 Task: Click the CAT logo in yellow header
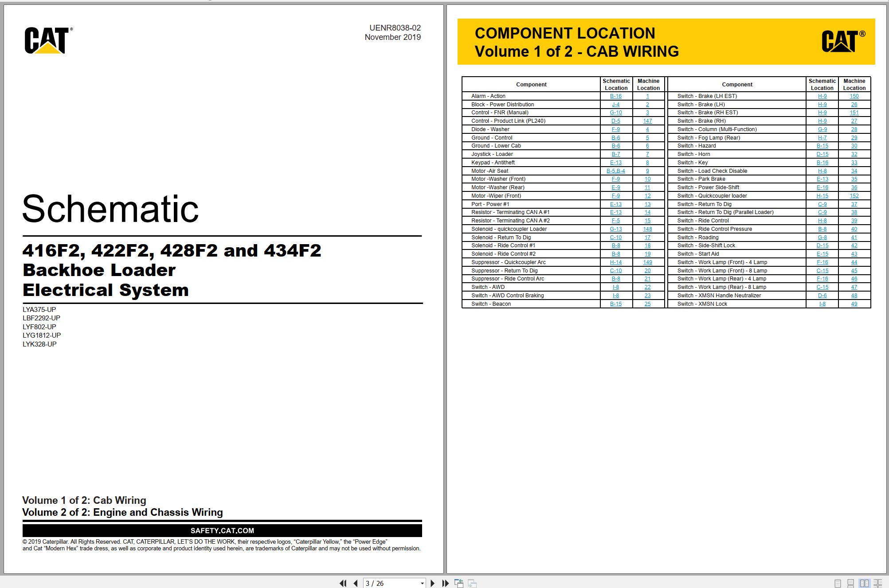coord(843,41)
